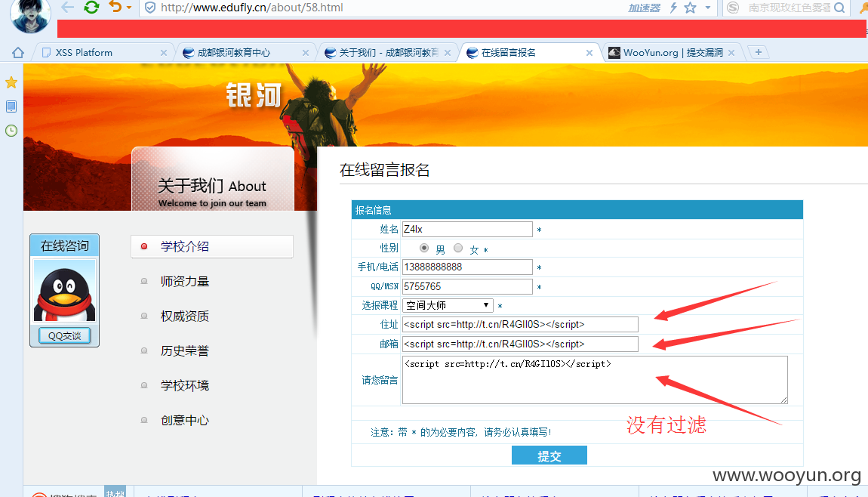
Task: Open the 选报课程 course dropdown
Action: coord(448,305)
